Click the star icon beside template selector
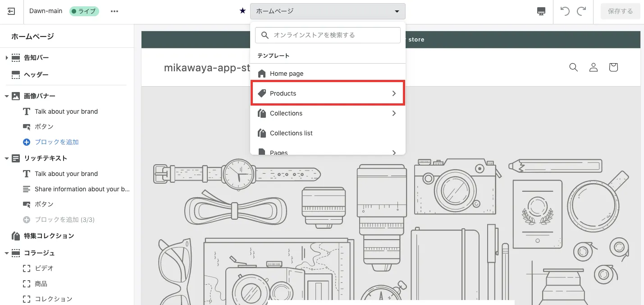 (x=242, y=11)
